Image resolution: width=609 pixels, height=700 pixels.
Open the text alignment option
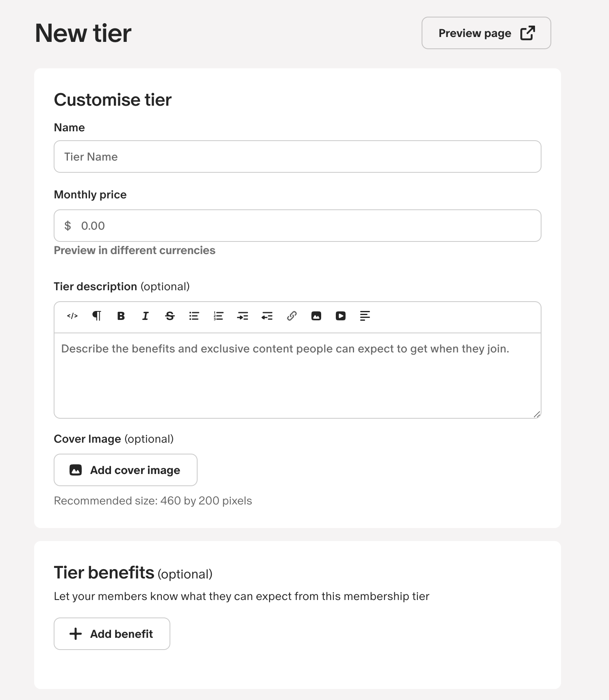365,316
